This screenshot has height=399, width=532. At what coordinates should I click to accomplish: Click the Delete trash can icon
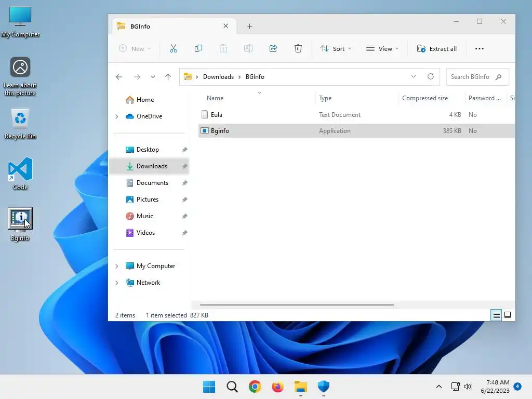[x=298, y=48]
